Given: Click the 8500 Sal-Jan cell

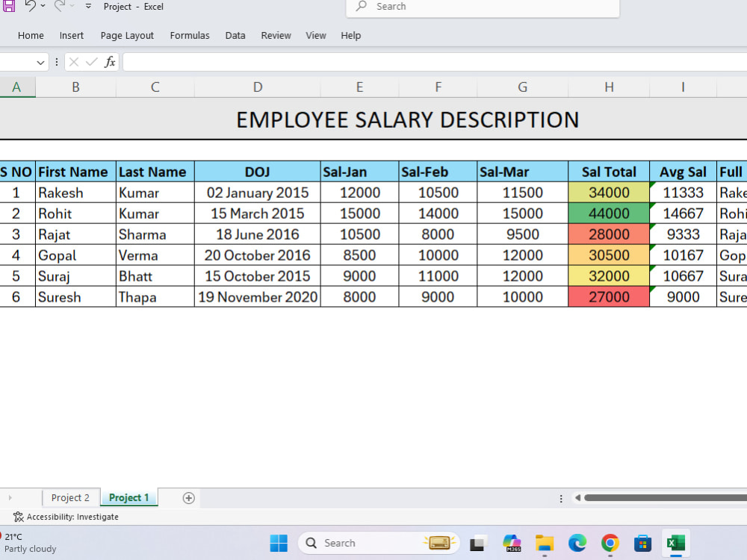Looking at the screenshot, I should tap(359, 255).
